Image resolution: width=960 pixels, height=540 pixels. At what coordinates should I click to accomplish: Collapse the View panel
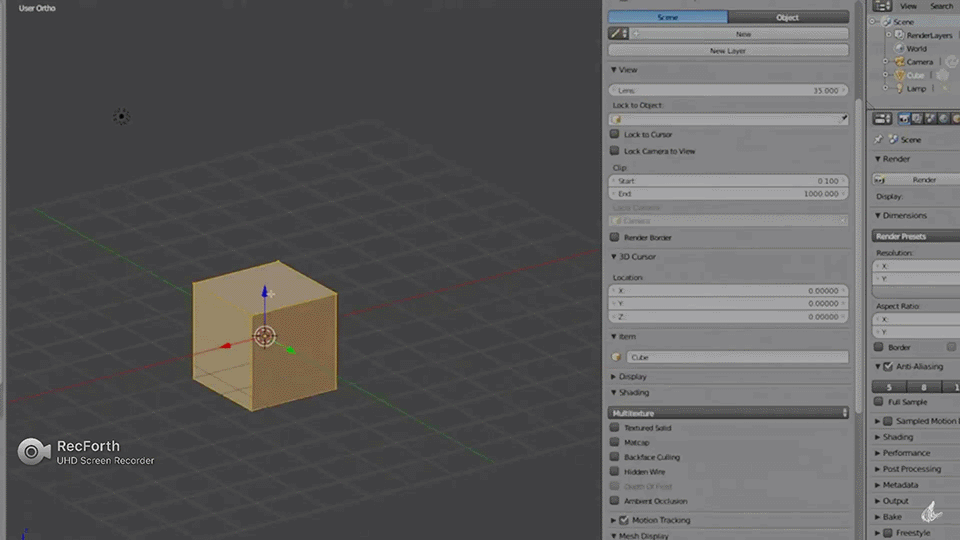tap(613, 70)
